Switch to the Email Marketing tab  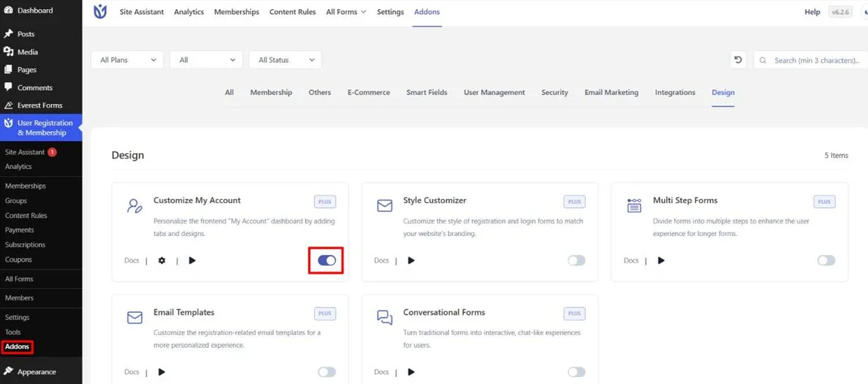611,92
